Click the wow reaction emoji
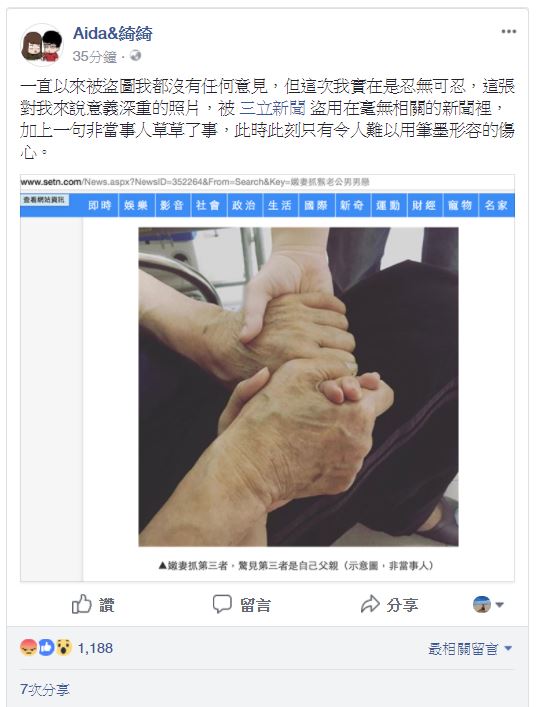Screen dimensions: 540x707 click(64, 648)
